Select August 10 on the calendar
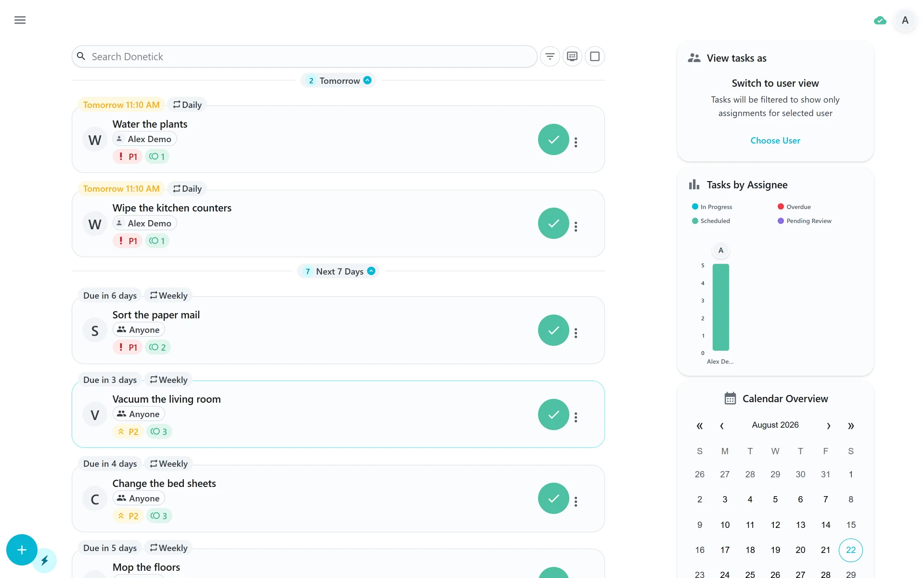The width and height of the screenshot is (924, 578). point(725,525)
